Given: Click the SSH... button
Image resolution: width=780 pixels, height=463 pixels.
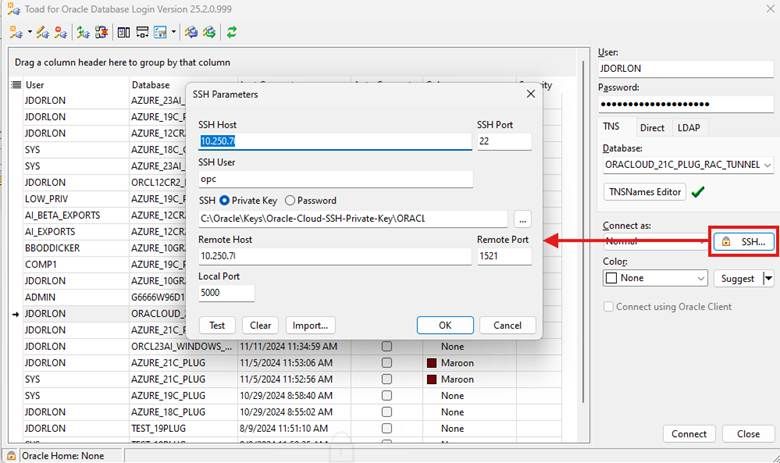Looking at the screenshot, I should [x=744, y=242].
